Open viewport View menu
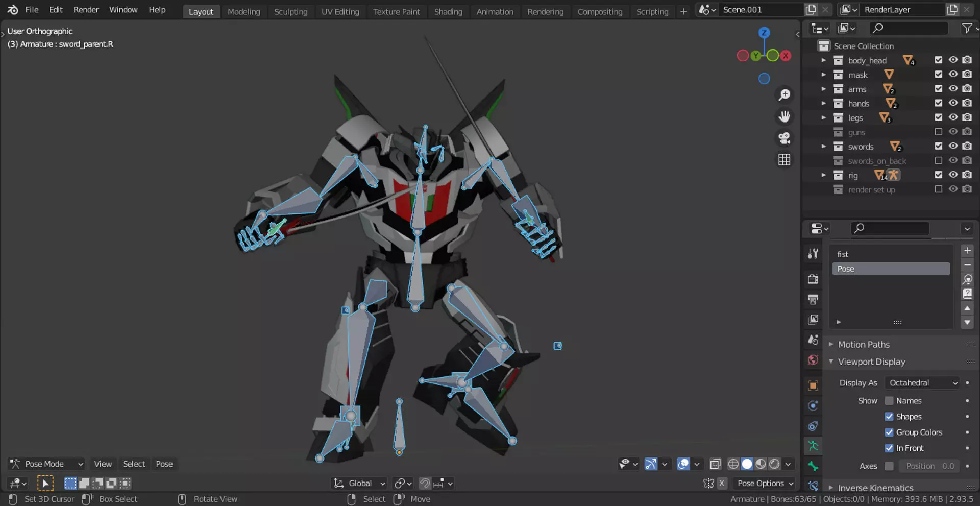Viewport: 980px width, 506px height. 103,464
